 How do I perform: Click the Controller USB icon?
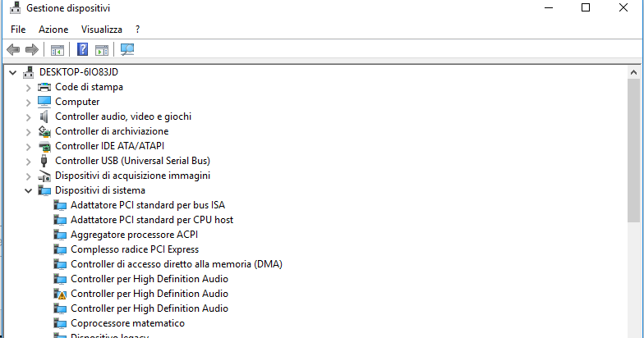pos(44,161)
